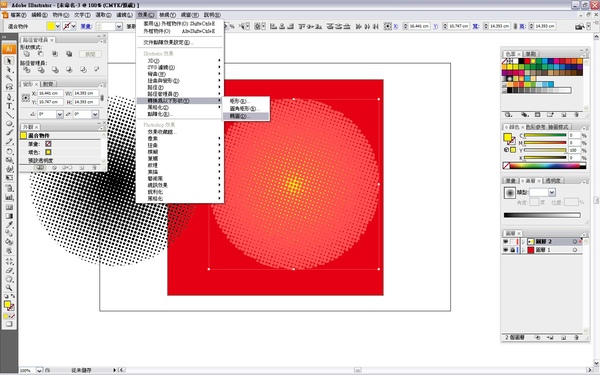
Task: Click the first icon in the lower Pathfinder row
Action: coord(26,70)
